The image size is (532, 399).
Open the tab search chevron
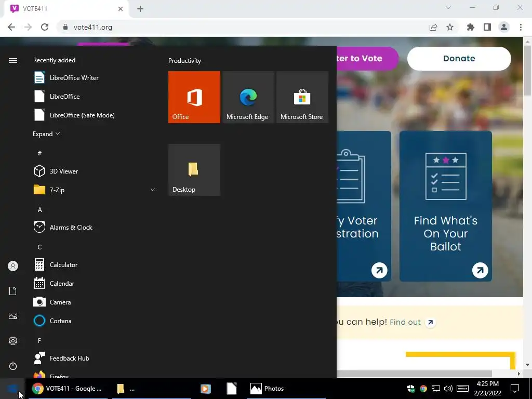[448, 7]
